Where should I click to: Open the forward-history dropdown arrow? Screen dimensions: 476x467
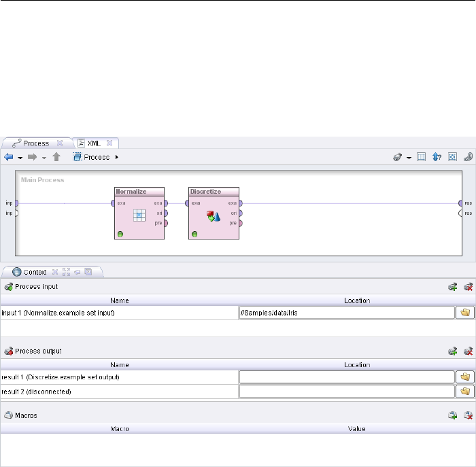(44, 158)
